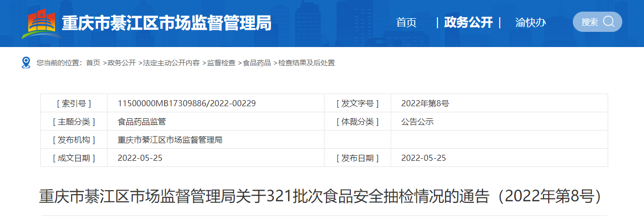Click 首页 in the breadcrumb trail
Viewport: 644px width, 219px height.
click(93, 63)
